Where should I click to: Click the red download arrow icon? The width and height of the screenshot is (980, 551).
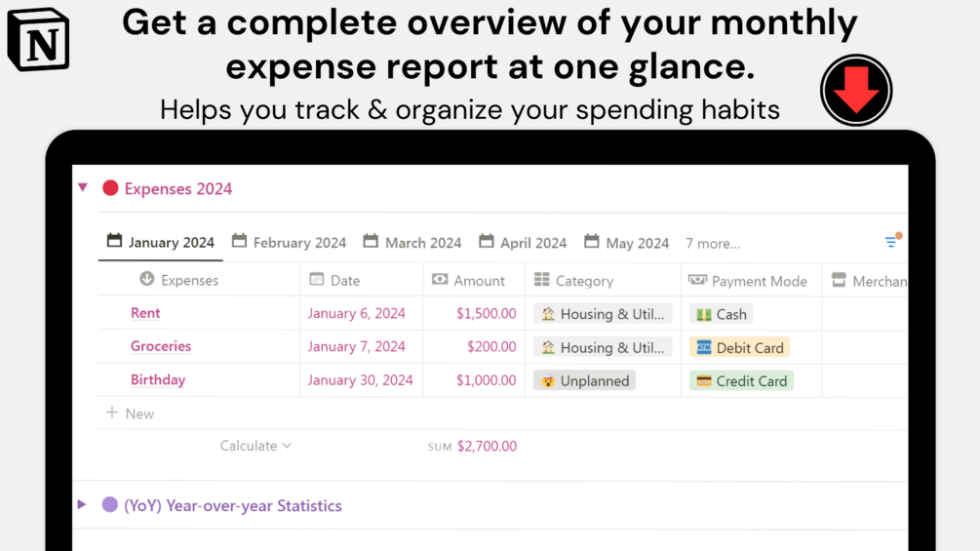[856, 91]
